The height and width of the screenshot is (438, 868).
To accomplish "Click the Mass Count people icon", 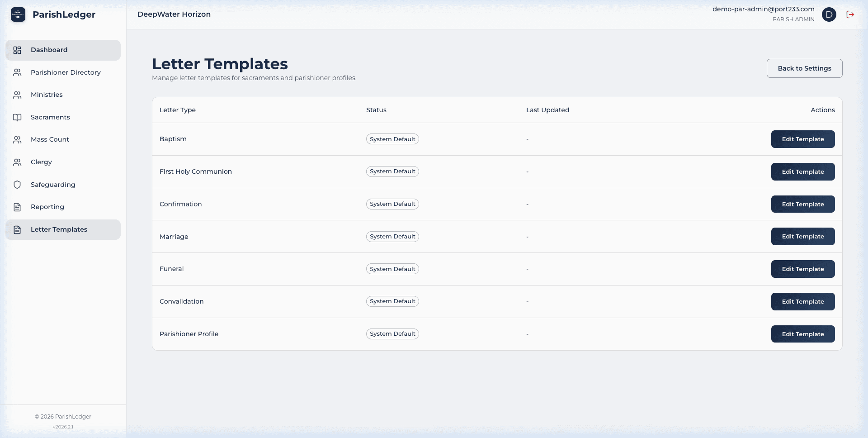I will [x=17, y=139].
